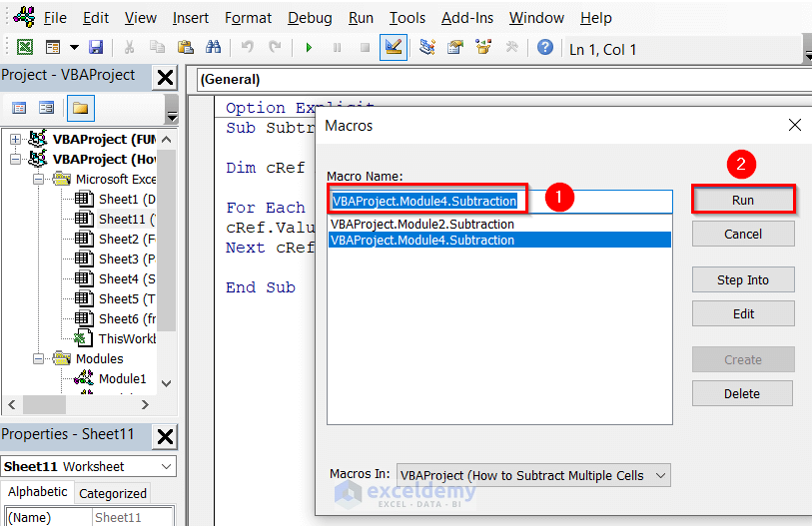Open Find with the binoculars icon
Screen dimensions: 812x526
(x=213, y=48)
